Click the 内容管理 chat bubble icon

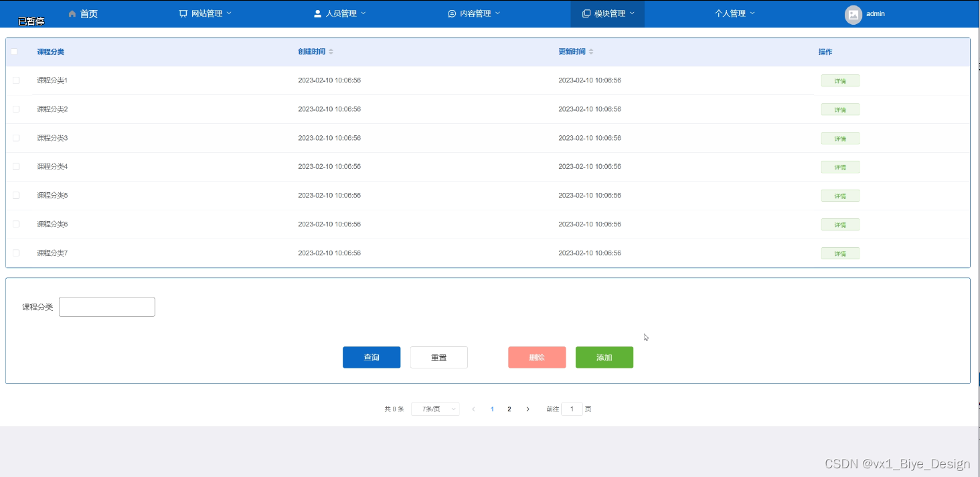[x=452, y=13]
